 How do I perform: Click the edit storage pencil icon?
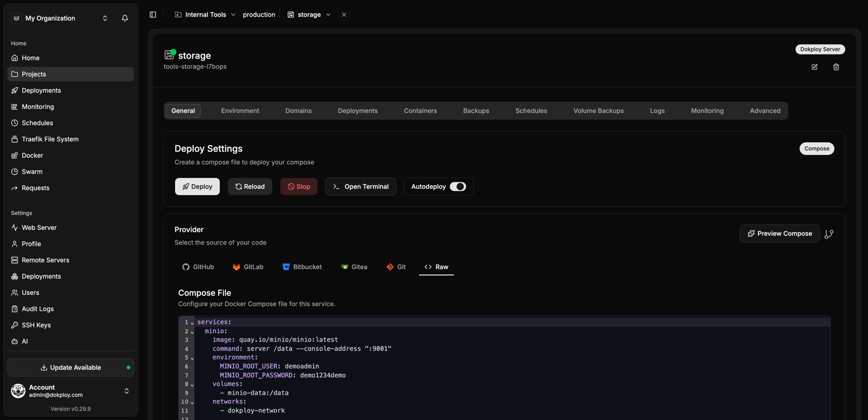pyautogui.click(x=814, y=67)
